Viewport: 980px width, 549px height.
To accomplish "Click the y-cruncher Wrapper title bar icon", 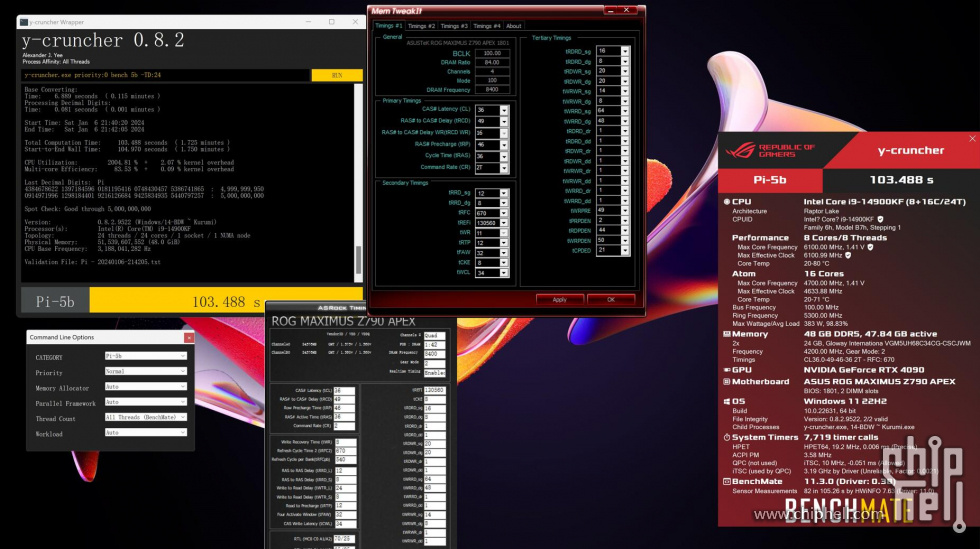I will [x=24, y=22].
